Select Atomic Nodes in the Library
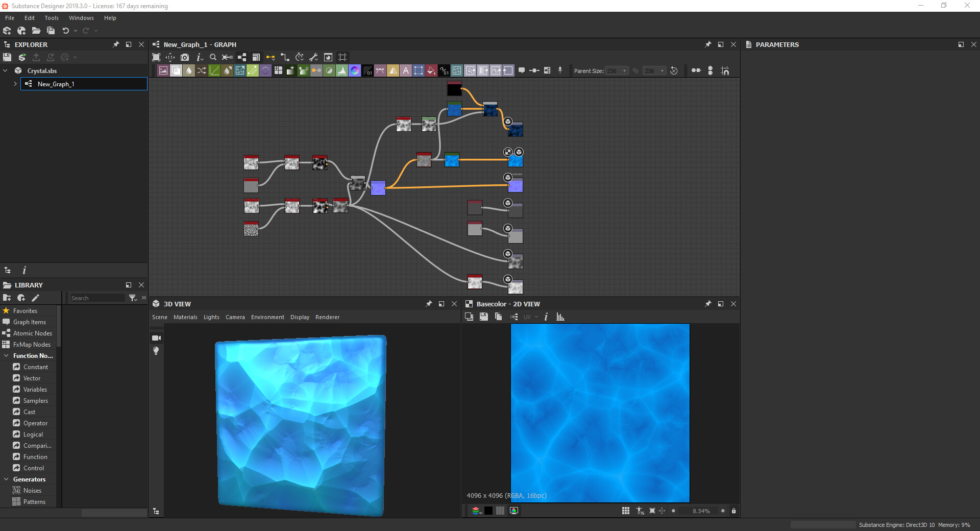The image size is (980, 531). 32,333
